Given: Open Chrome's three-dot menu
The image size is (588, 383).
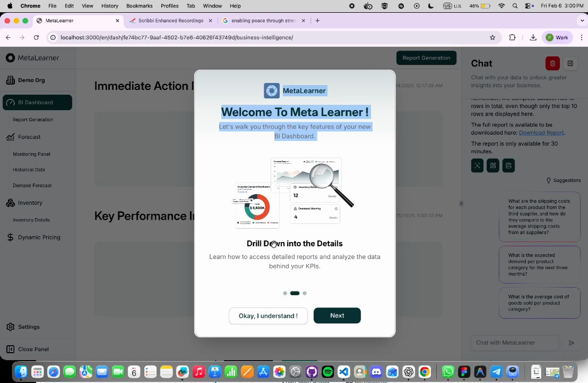Looking at the screenshot, I should pyautogui.click(x=582, y=37).
